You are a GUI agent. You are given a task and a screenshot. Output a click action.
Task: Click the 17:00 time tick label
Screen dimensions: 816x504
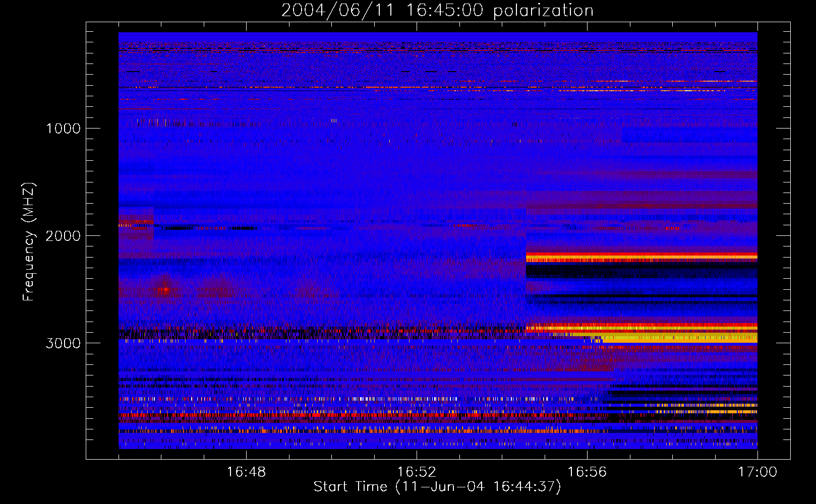pos(757,472)
